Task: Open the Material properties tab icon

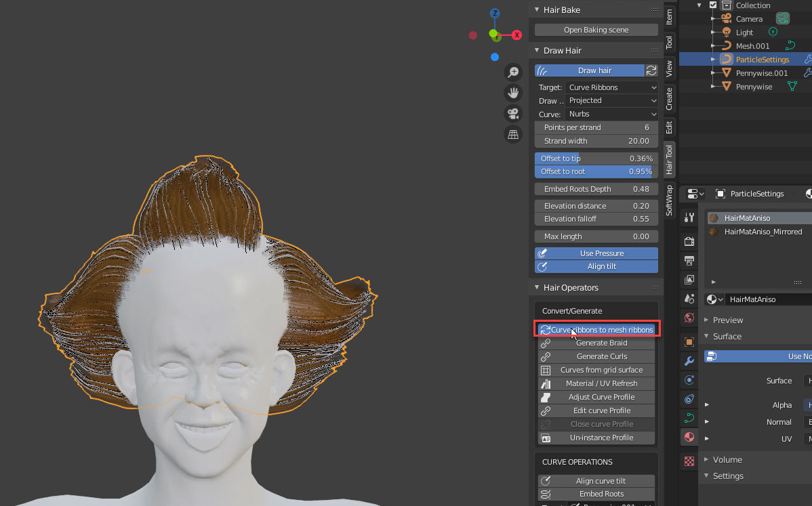Action: click(x=689, y=437)
